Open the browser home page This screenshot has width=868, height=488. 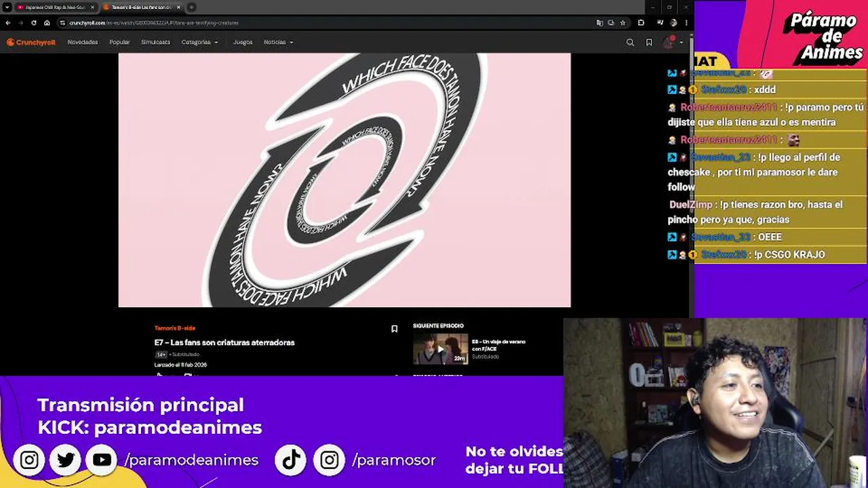coord(47,22)
